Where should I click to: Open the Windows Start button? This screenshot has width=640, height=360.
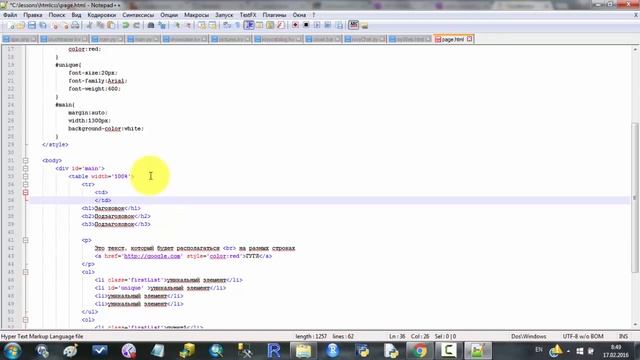point(13,351)
